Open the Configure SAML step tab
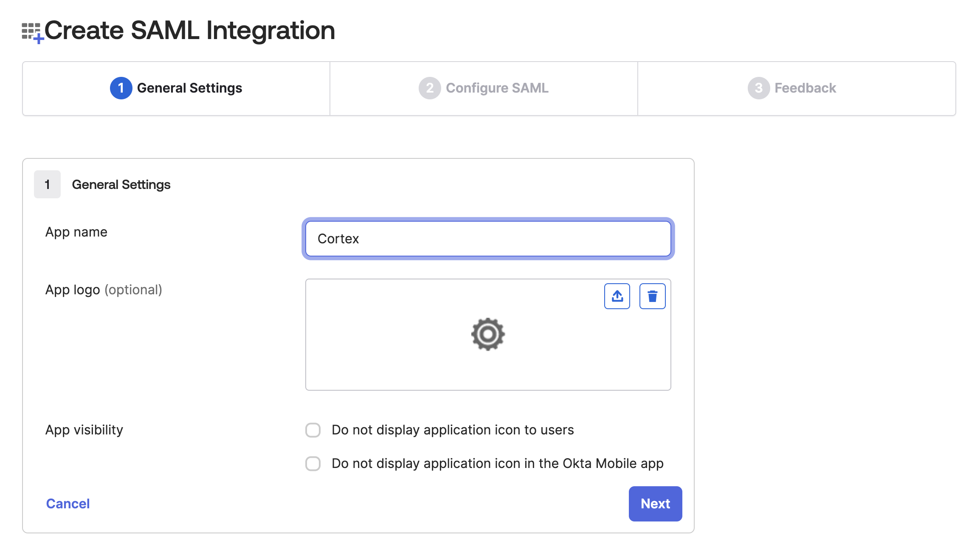This screenshot has height=558, width=980. pyautogui.click(x=484, y=88)
